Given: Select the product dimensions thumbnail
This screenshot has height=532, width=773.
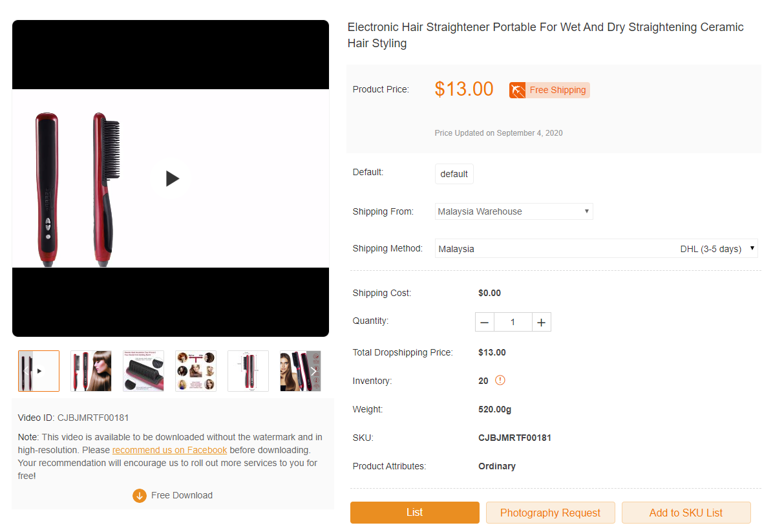Looking at the screenshot, I should (x=248, y=371).
